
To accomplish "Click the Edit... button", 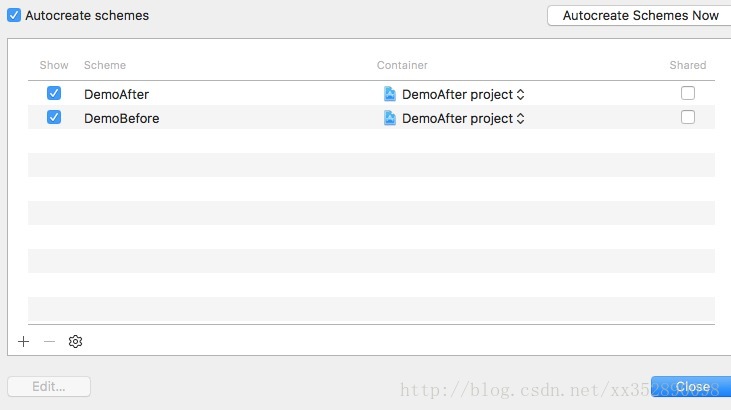I will pyautogui.click(x=49, y=387).
